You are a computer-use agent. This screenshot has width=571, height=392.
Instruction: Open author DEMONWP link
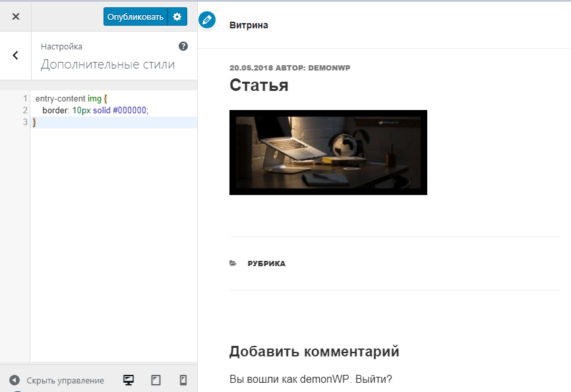[329, 68]
